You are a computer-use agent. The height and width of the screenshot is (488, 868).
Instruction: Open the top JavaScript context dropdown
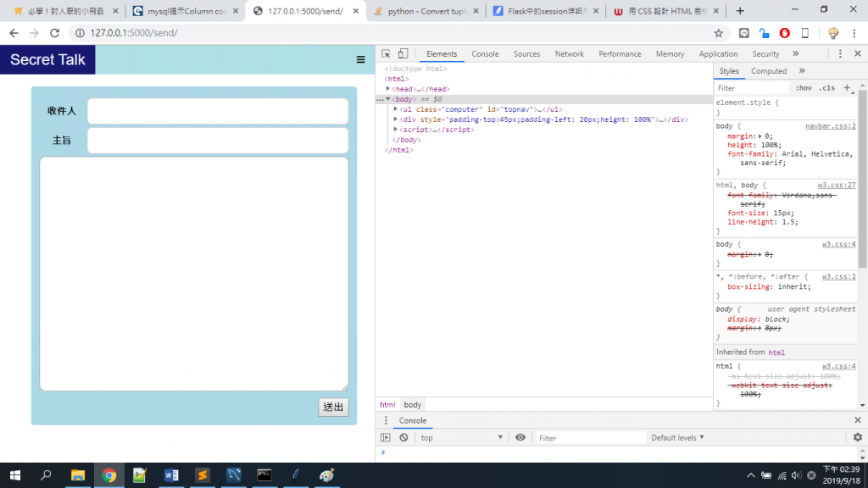[461, 438]
